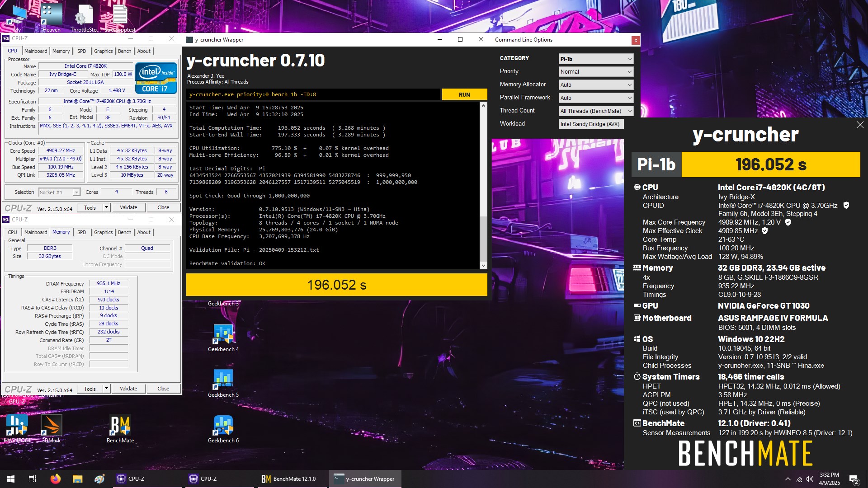Click DRAM Frequency value 935.1 MHz
Viewport: 868px width, 488px height.
108,284
